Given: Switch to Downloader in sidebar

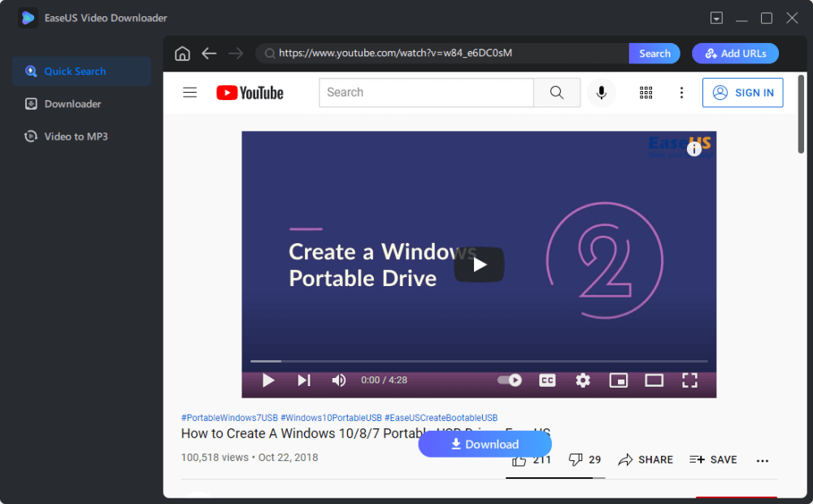Looking at the screenshot, I should [x=72, y=104].
